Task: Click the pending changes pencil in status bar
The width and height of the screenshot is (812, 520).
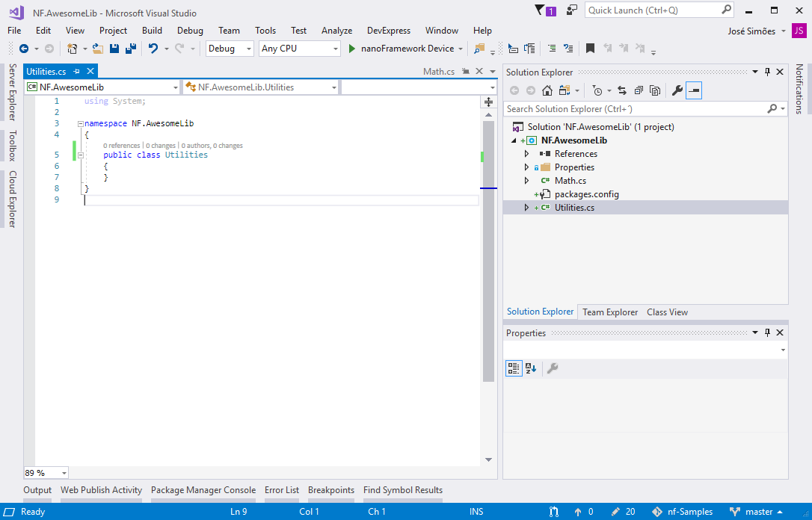Action: pos(615,512)
